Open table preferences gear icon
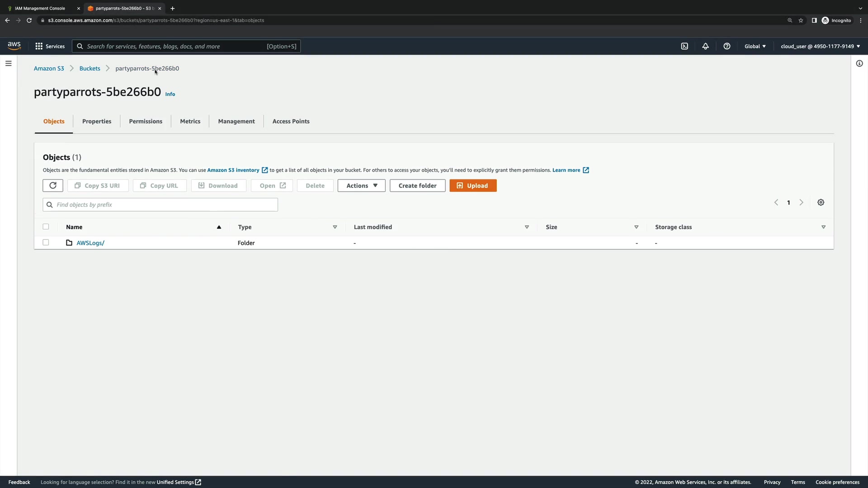The width and height of the screenshot is (868, 488). 821,202
